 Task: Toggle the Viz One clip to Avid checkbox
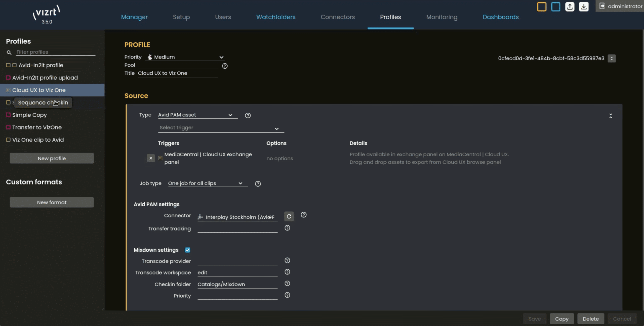click(x=8, y=140)
